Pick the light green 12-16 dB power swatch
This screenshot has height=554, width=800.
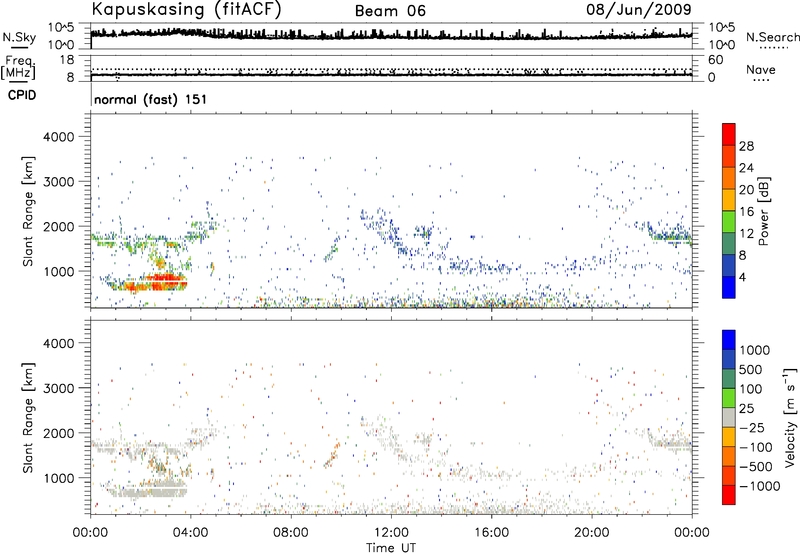(729, 222)
